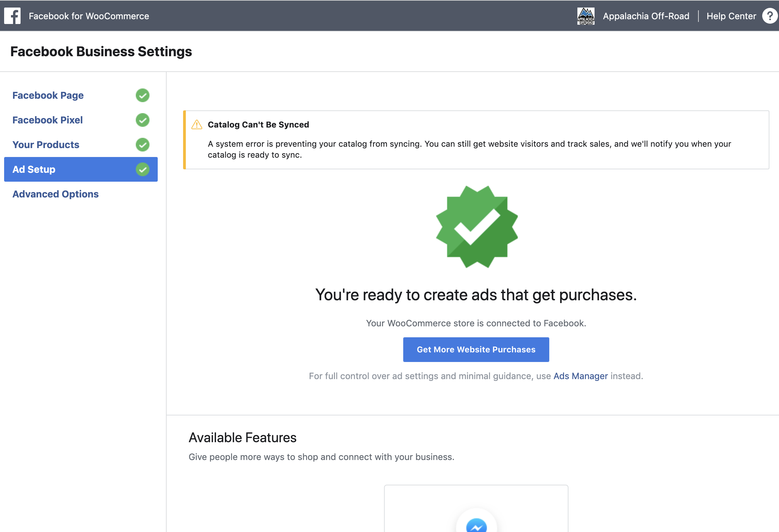Image resolution: width=779 pixels, height=532 pixels.
Task: Click the Messenger icon in feature card
Action: point(476,525)
